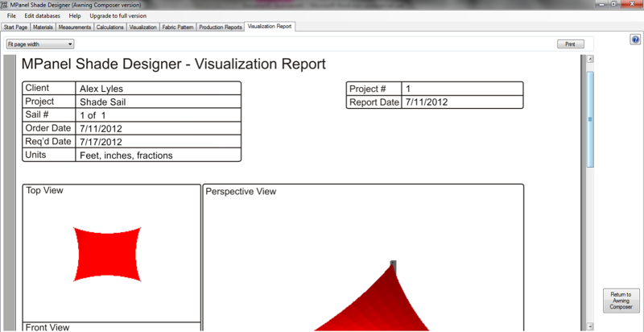The width and height of the screenshot is (644, 332).
Task: Switch to the Start Page tab
Action: (15, 27)
